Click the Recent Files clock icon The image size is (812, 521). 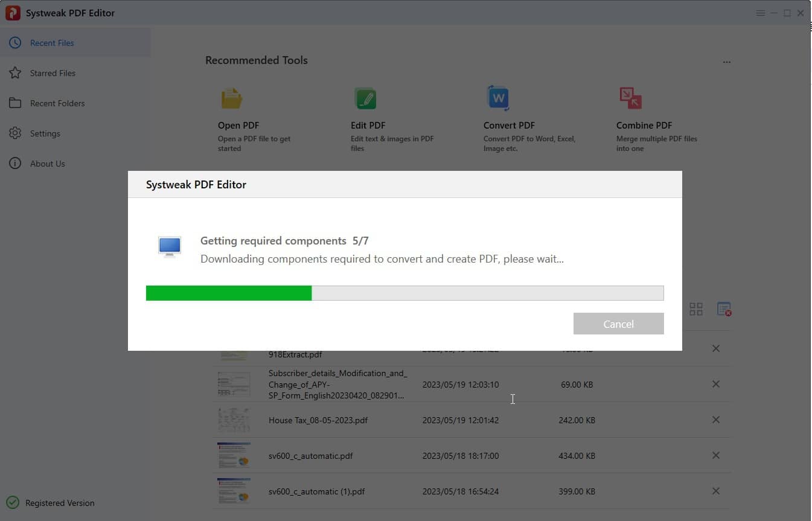click(x=15, y=42)
